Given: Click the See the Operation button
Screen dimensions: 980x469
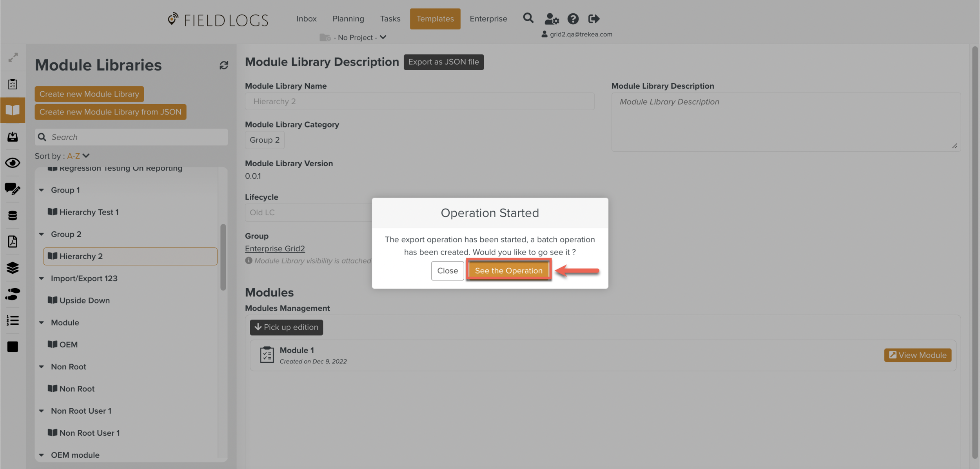Looking at the screenshot, I should tap(508, 271).
